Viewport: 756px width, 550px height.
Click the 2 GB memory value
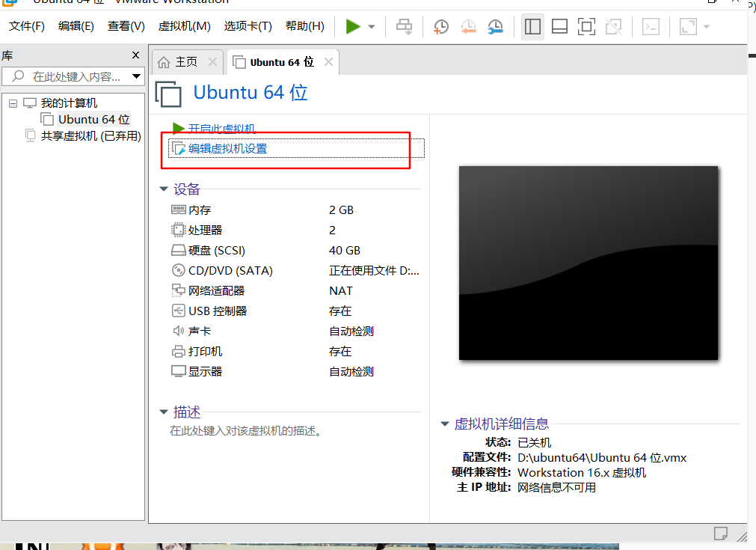(341, 210)
